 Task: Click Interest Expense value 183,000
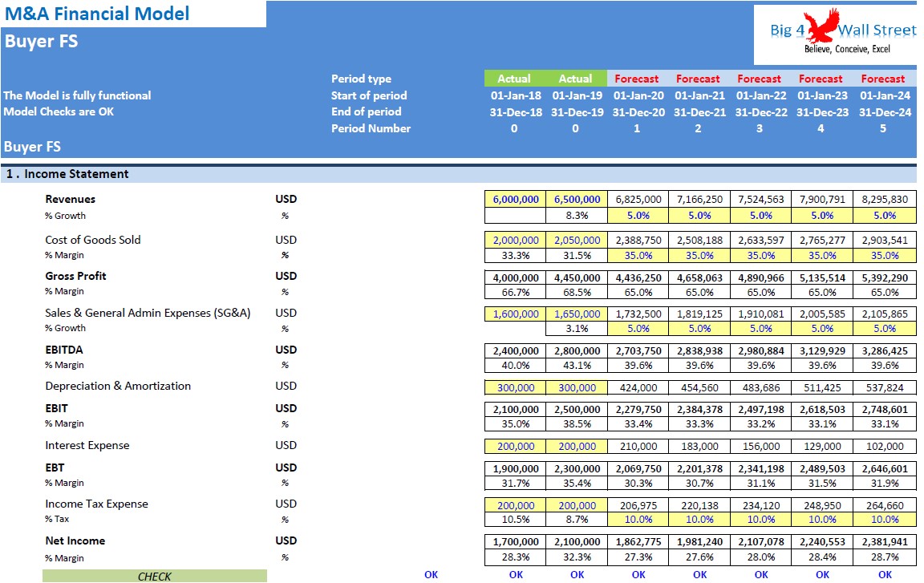(699, 447)
